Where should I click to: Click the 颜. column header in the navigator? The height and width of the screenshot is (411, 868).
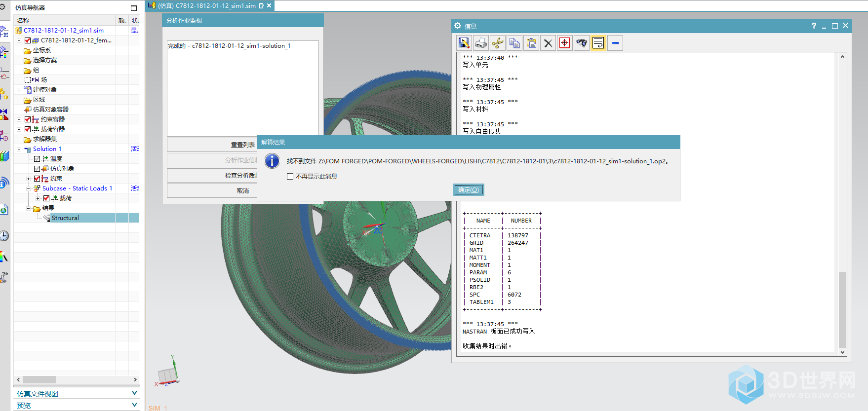click(x=122, y=20)
